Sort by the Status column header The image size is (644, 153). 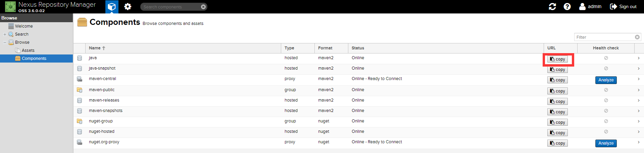pyautogui.click(x=446, y=48)
